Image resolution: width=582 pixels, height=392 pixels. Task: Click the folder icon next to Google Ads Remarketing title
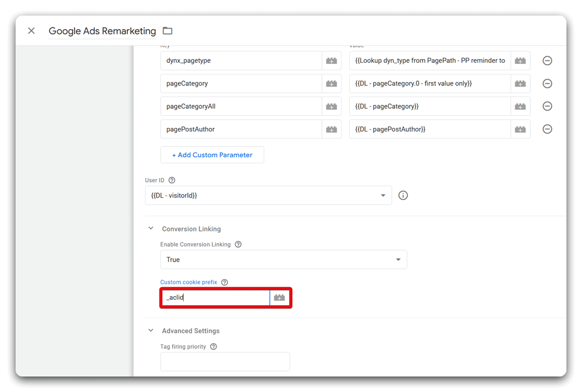point(167,30)
